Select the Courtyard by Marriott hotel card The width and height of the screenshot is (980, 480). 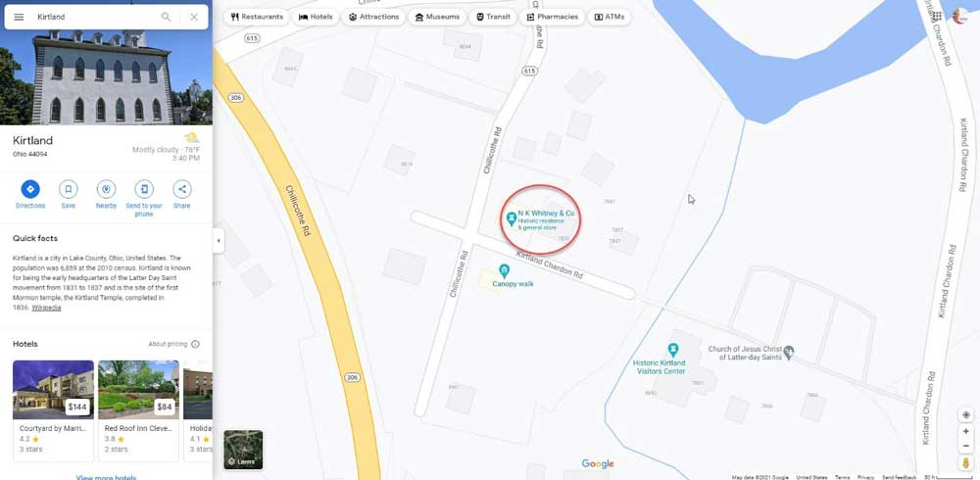[x=53, y=410]
